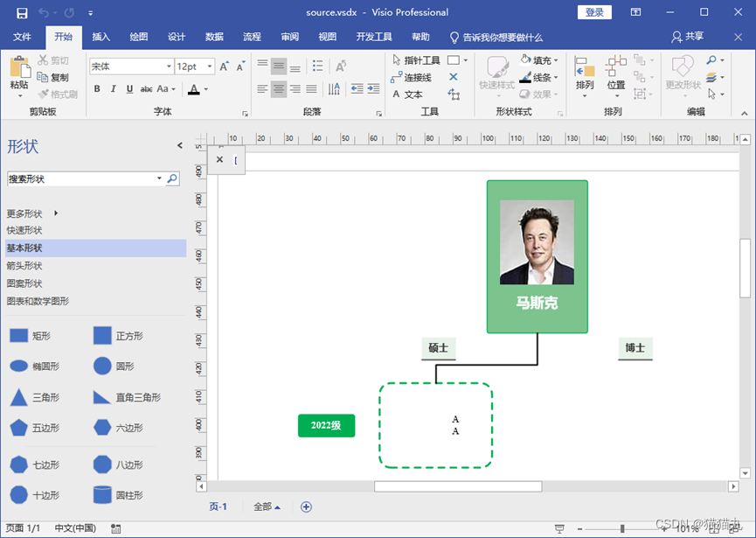
Task: Select the Pointer Tool (指针工具)
Action: tap(417, 60)
